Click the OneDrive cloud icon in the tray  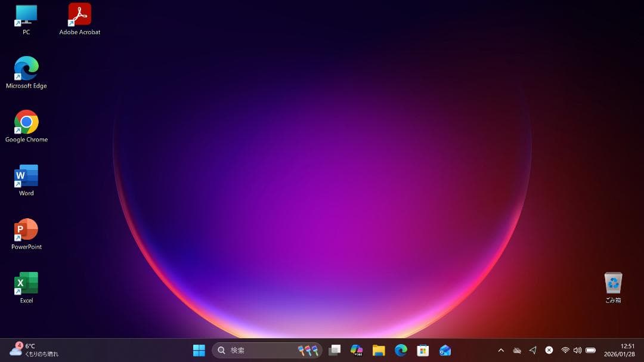(517, 350)
